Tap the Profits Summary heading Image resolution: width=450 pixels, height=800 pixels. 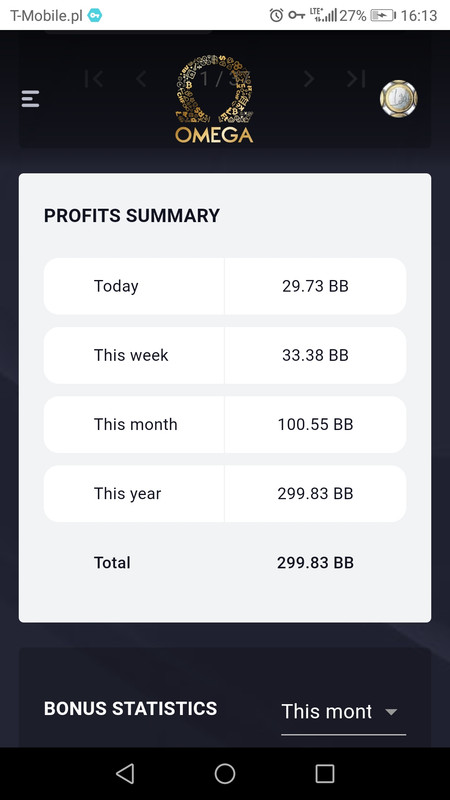(x=132, y=215)
